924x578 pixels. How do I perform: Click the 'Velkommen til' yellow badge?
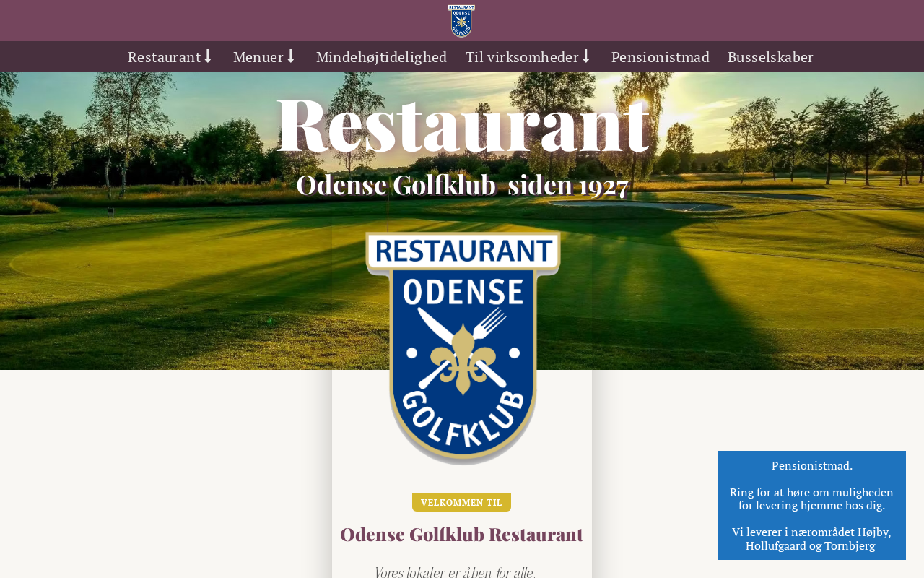click(461, 503)
